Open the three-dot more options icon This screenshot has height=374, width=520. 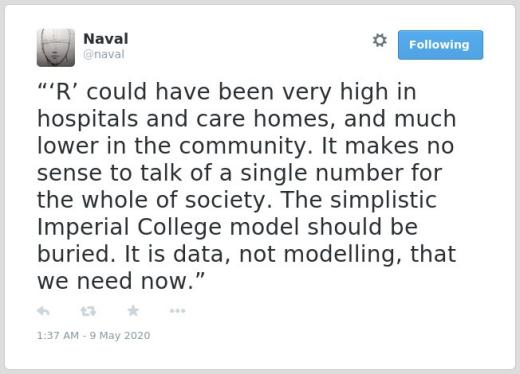point(177,311)
